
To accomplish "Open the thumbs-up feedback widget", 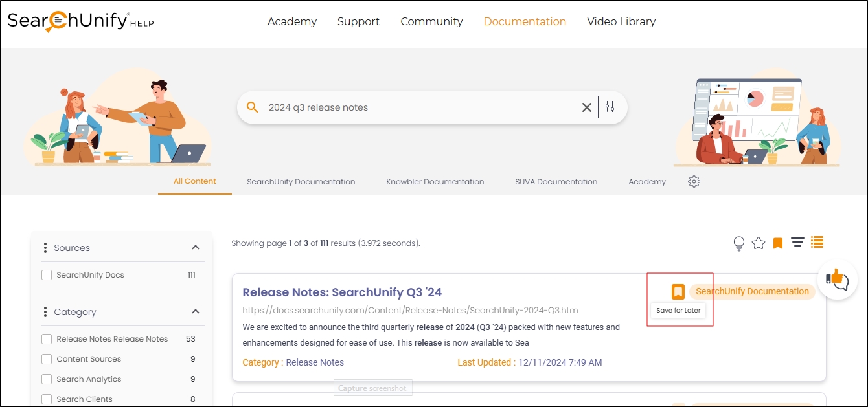I will click(837, 280).
